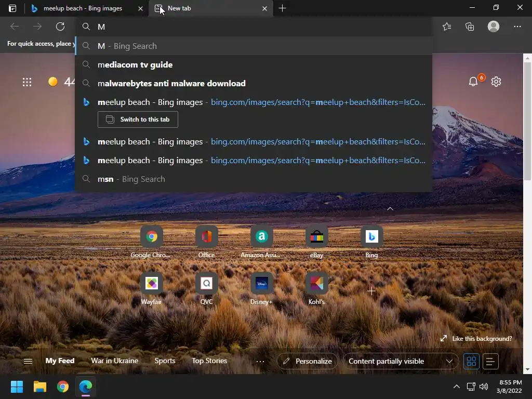
Task: Click Like this background link
Action: click(x=476, y=339)
